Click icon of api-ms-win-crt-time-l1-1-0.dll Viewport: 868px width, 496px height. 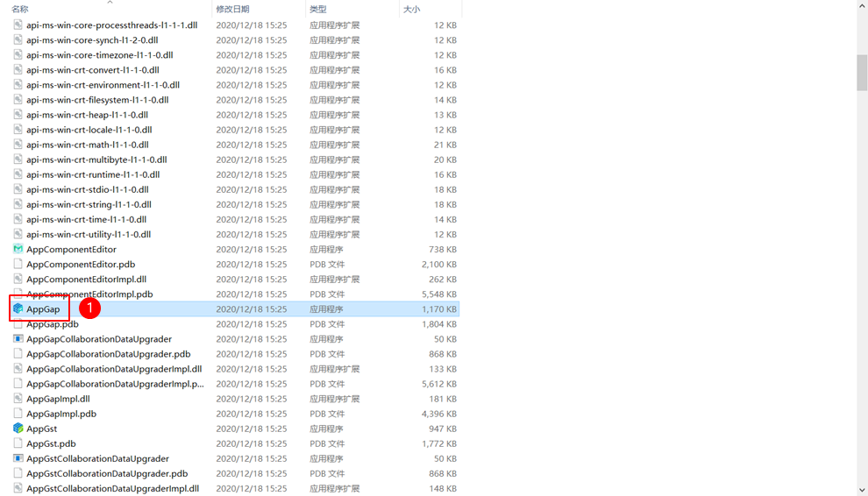[18, 219]
